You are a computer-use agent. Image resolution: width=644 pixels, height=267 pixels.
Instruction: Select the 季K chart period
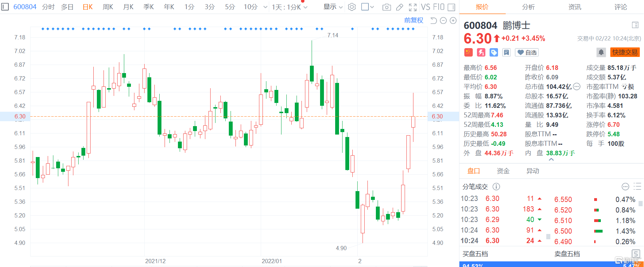(x=148, y=7)
